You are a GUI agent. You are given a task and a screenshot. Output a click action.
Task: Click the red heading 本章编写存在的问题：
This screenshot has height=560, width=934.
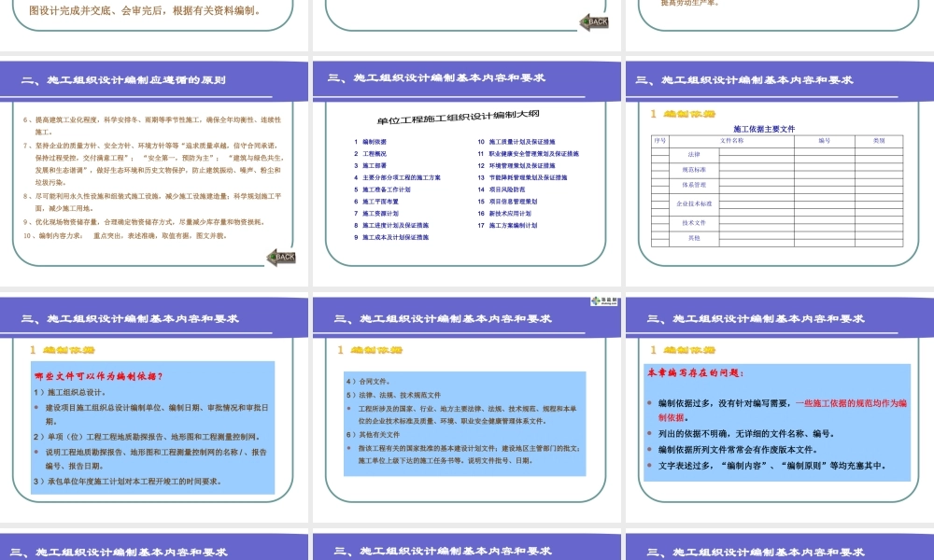click(x=696, y=372)
